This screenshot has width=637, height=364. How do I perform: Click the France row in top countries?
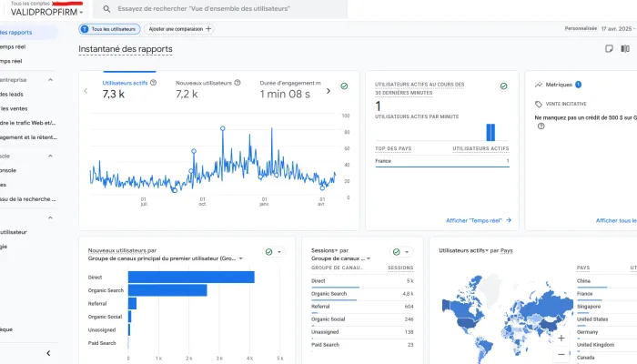click(442, 161)
